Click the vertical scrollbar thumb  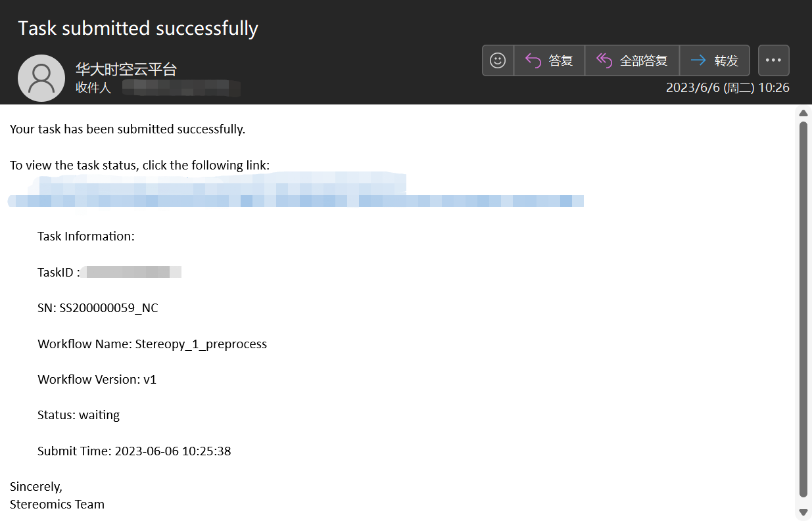tap(803, 309)
